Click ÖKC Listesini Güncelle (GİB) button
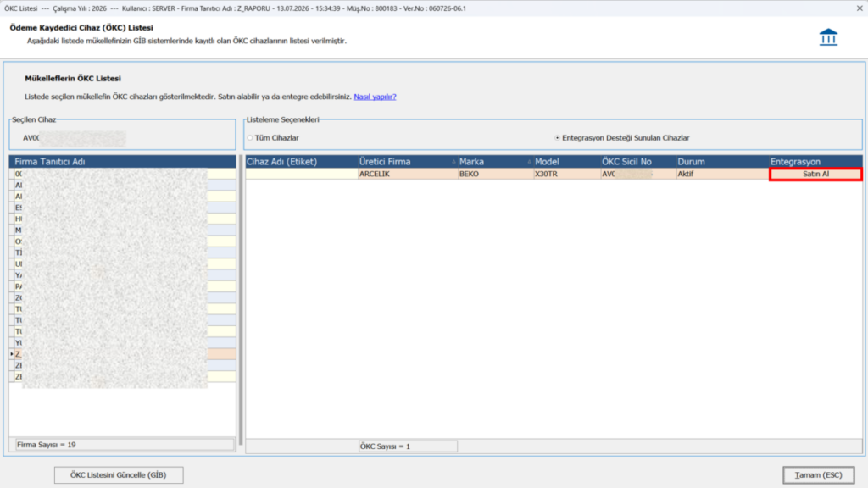868x488 pixels. coord(119,474)
